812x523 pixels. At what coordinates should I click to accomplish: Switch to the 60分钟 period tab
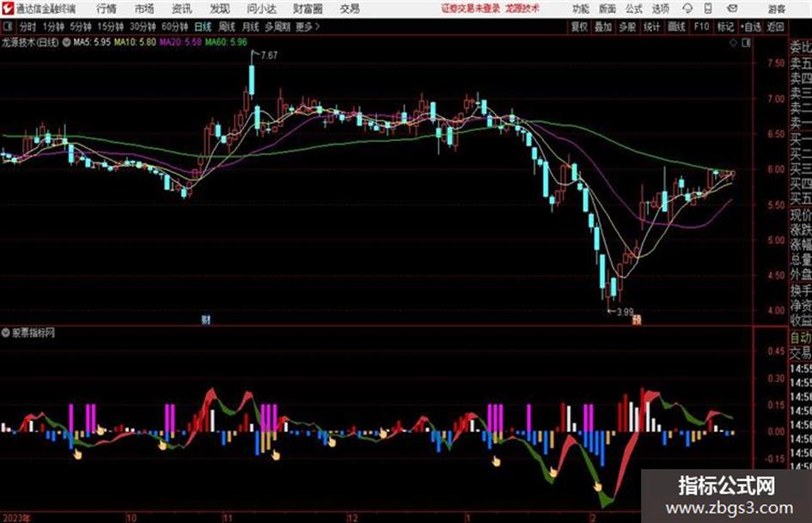pos(174,27)
